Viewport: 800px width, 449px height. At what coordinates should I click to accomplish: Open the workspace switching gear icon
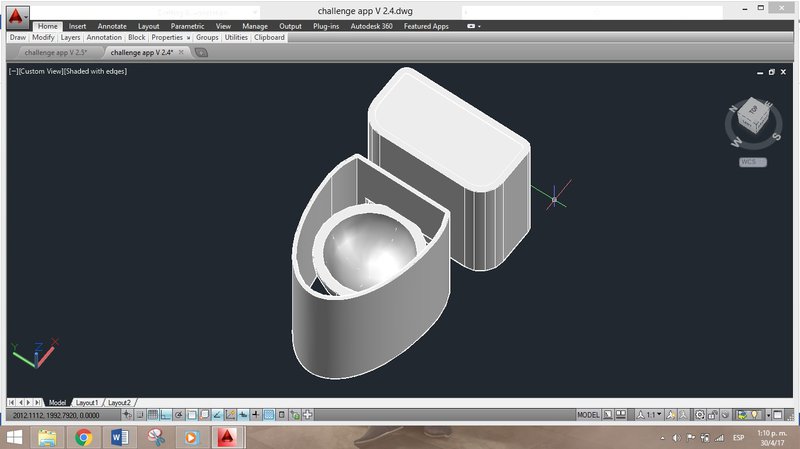click(700, 415)
